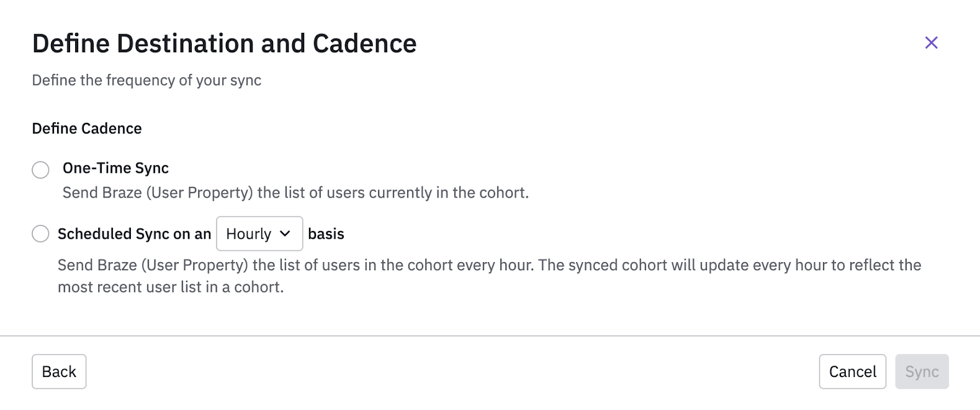Click the word "basis" after the dropdown

(326, 234)
